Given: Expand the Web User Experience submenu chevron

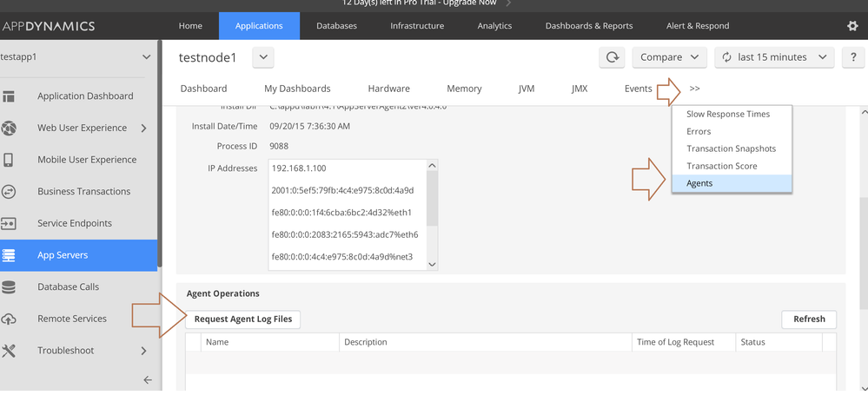Looking at the screenshot, I should click(x=143, y=128).
